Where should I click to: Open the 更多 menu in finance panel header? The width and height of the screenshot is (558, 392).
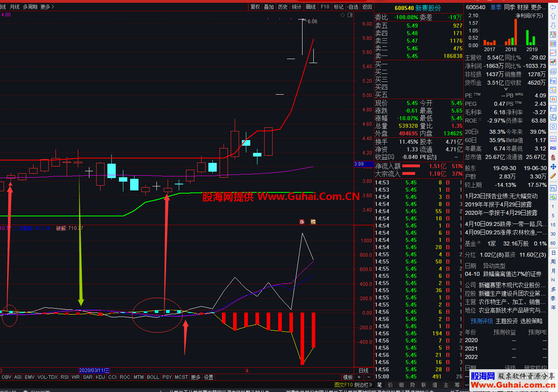(x=538, y=7)
